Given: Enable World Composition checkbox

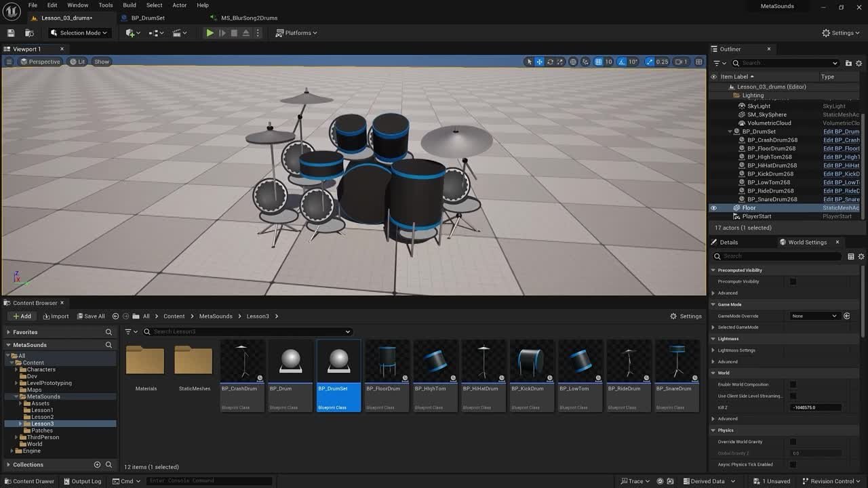Looking at the screenshot, I should 793,384.
